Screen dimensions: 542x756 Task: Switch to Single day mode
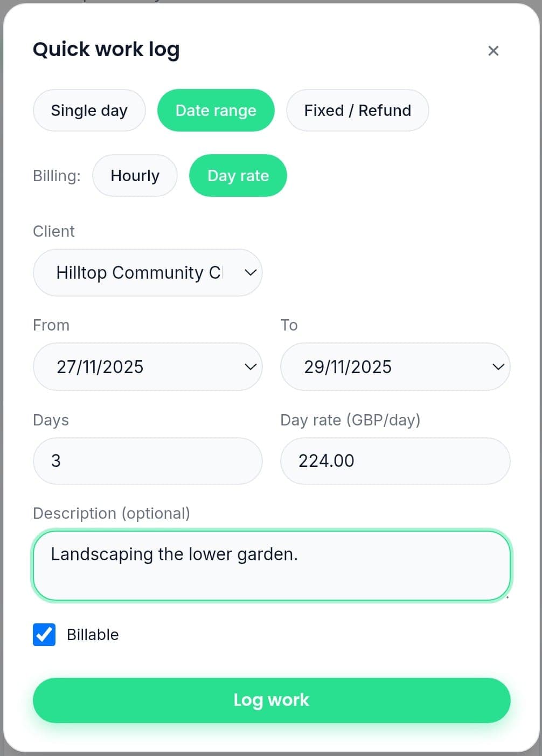(89, 110)
